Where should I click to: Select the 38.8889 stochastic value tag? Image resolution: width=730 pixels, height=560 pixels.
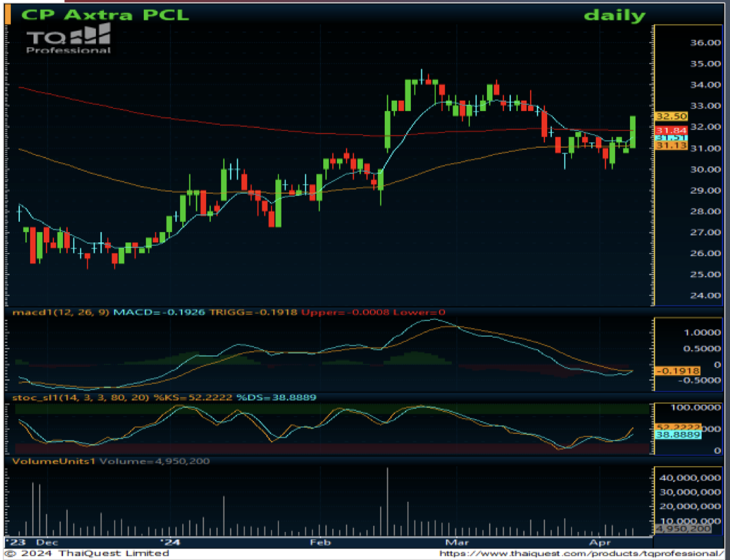coord(678,435)
